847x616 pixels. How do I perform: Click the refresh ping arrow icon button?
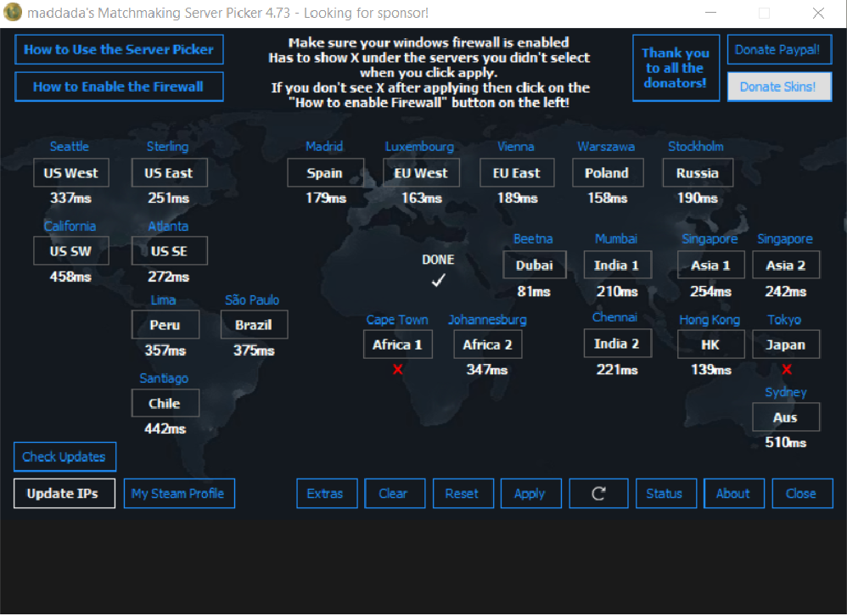598,494
